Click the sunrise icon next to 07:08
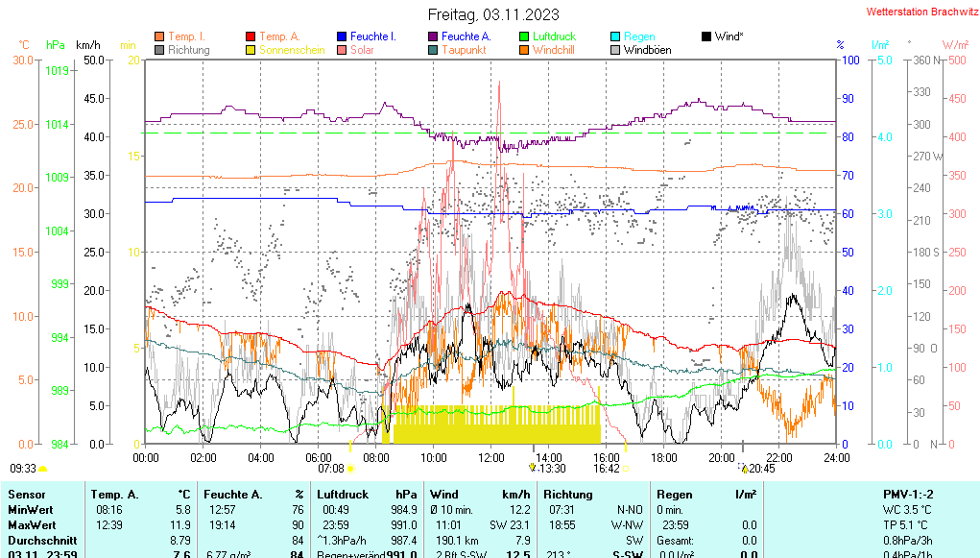 tap(350, 469)
